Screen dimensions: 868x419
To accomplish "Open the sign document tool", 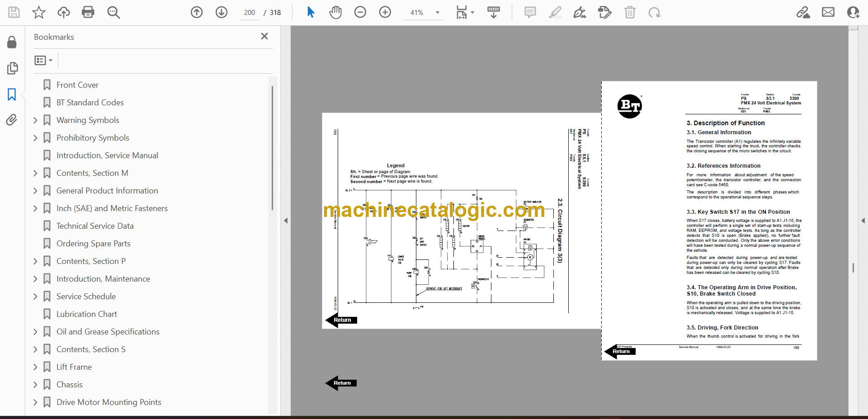I will point(580,12).
